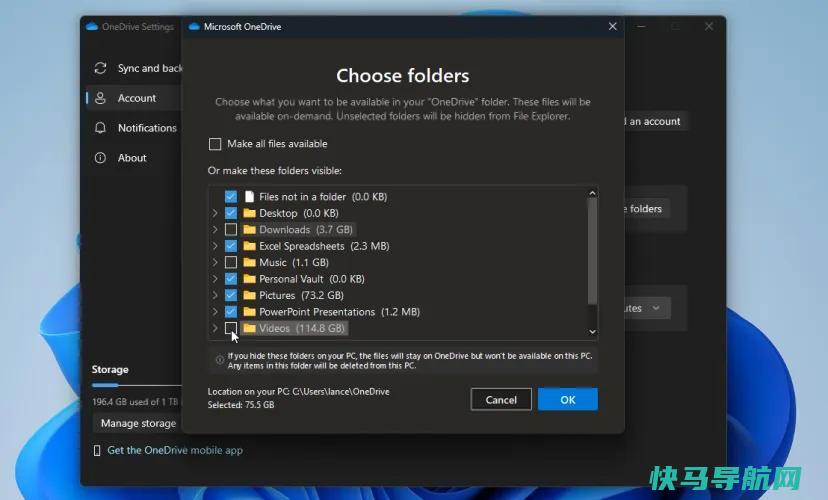
Task: Open the minutes dropdown in Settings window
Action: [647, 308]
